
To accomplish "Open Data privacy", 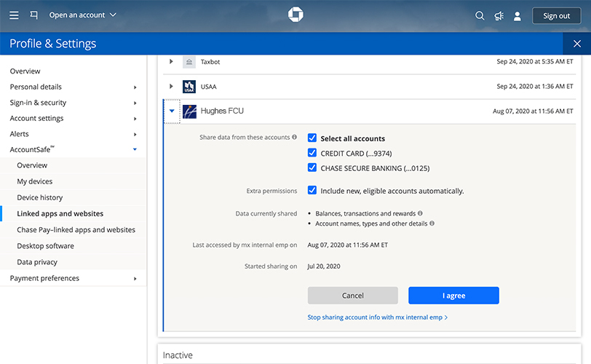I will point(37,262).
